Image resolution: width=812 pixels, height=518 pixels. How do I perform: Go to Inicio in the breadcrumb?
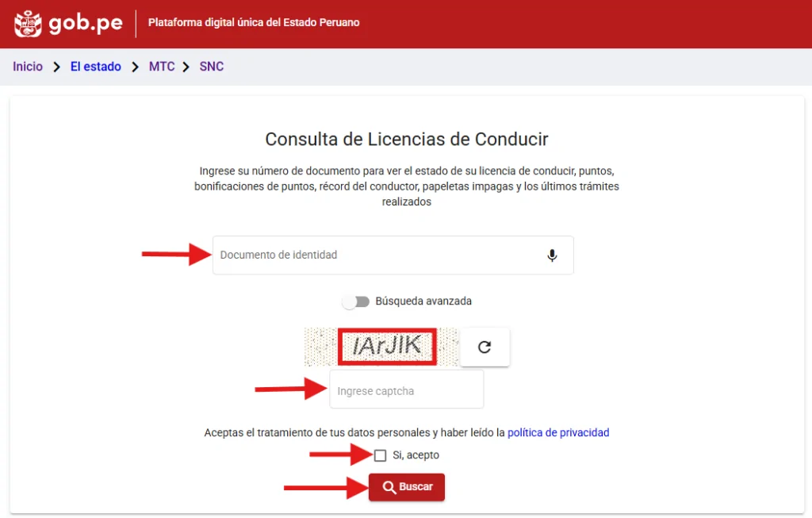(28, 67)
